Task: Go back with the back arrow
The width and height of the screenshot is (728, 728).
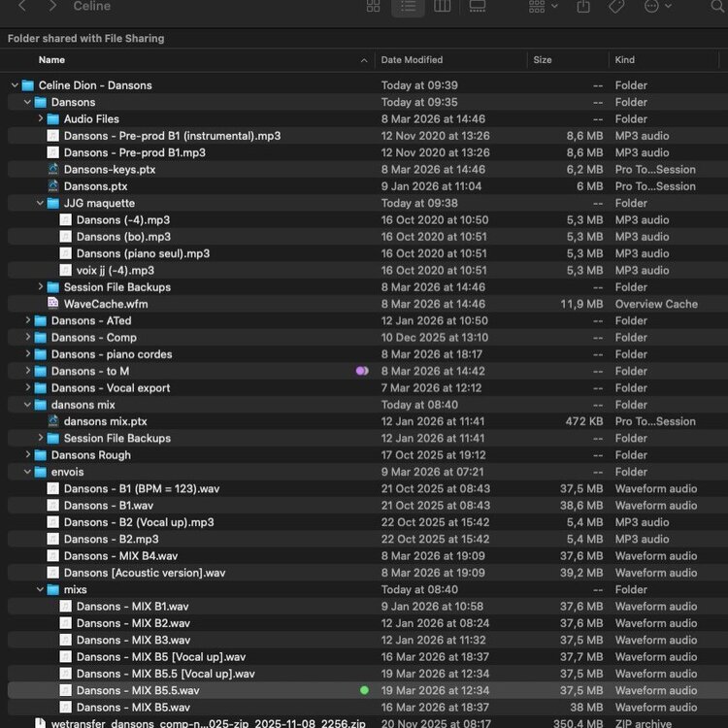Action: coord(22,7)
